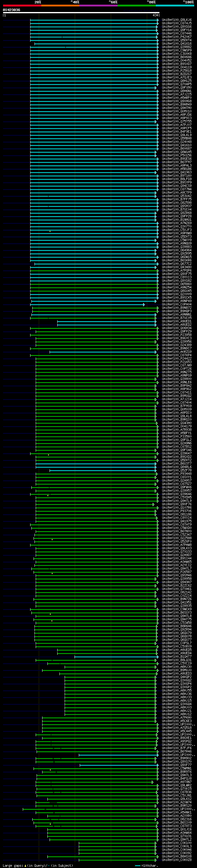Click label UniRef100_P33560

pos(177,436)
